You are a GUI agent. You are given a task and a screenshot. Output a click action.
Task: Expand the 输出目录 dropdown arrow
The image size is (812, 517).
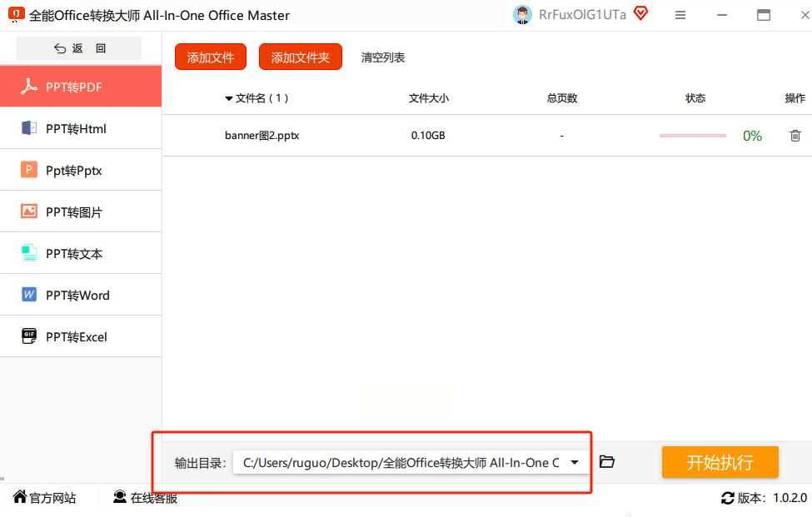pyautogui.click(x=574, y=463)
